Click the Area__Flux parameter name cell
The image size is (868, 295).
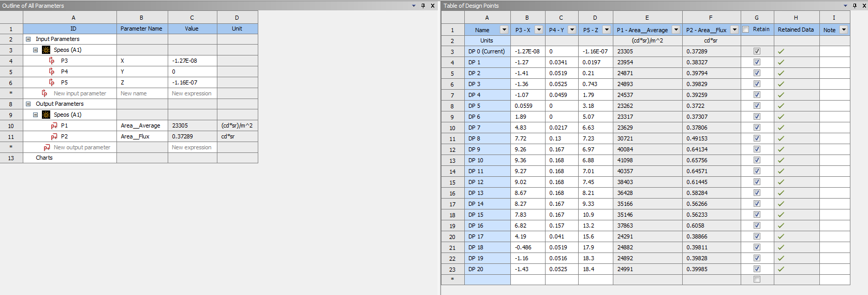[x=142, y=136]
